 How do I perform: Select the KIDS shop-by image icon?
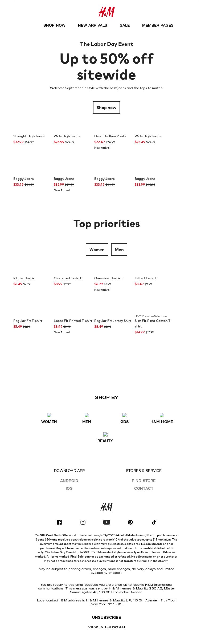(x=124, y=415)
